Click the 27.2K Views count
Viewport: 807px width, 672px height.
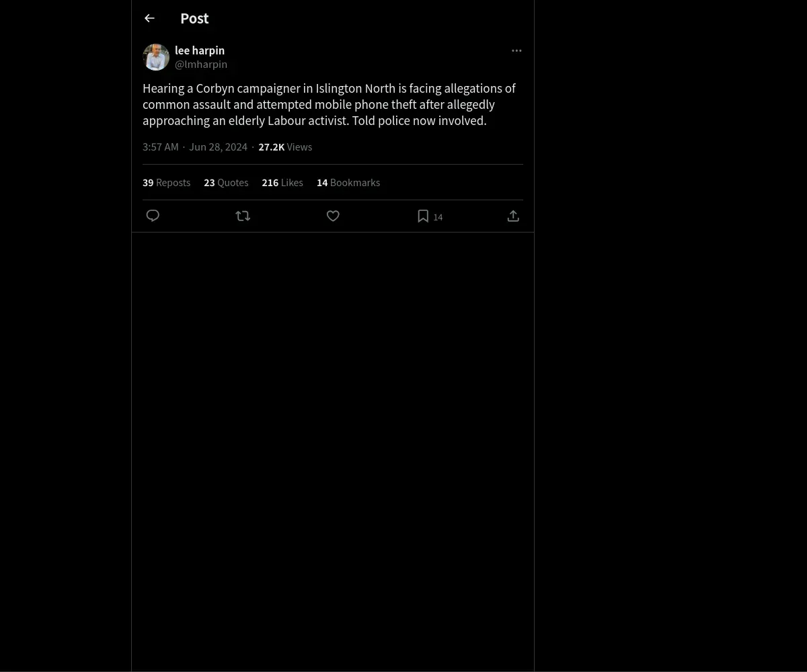285,147
